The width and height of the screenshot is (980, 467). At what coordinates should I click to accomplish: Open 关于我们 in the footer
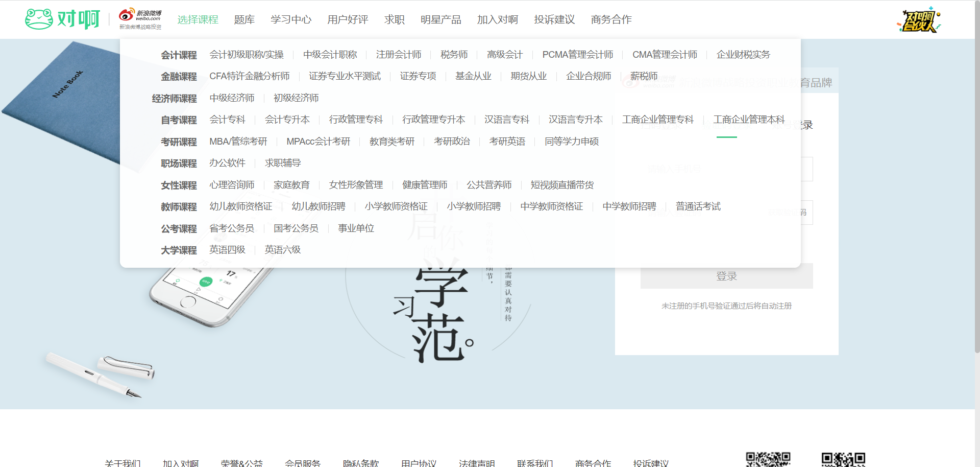(122, 463)
